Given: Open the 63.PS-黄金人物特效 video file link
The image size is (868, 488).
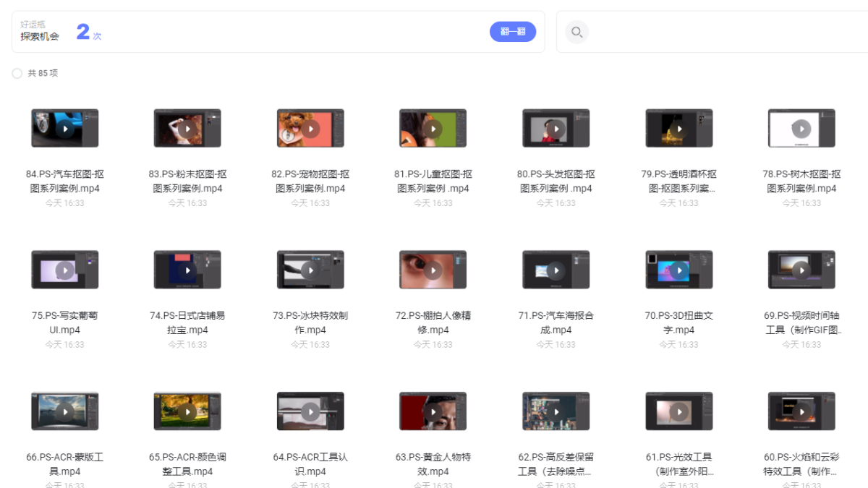Looking at the screenshot, I should 433,464.
